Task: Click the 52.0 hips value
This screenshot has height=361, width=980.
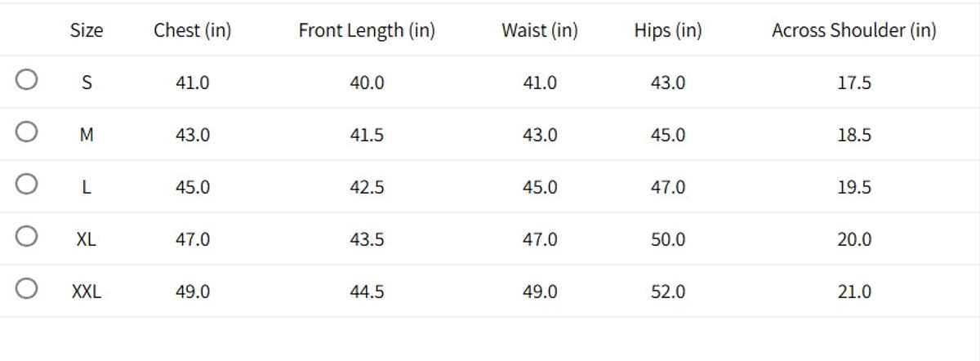Action: [668, 292]
